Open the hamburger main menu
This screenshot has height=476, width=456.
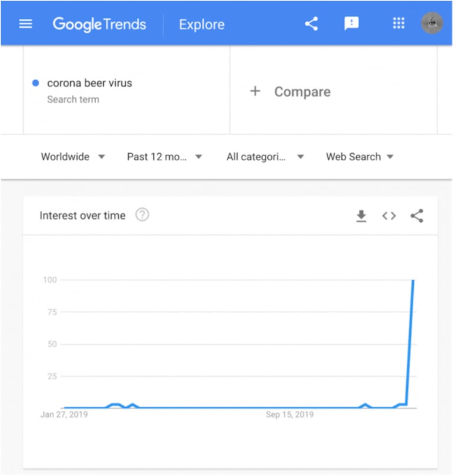(x=26, y=24)
